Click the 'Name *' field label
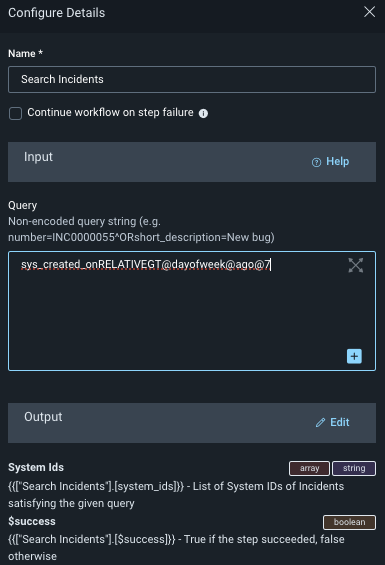The height and width of the screenshot is (565, 385). click(26, 54)
